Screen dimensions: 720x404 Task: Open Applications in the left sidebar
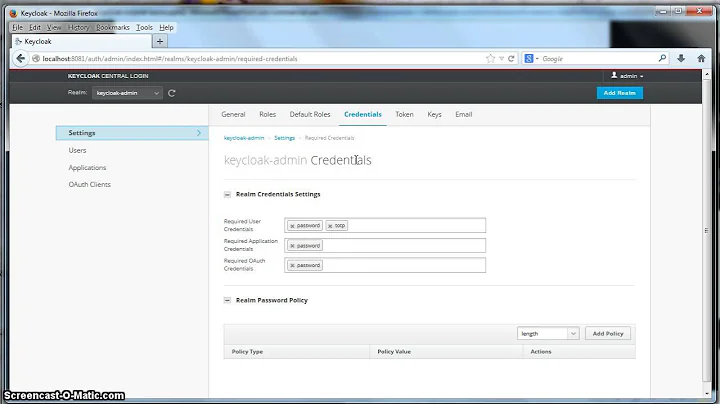pyautogui.click(x=87, y=168)
